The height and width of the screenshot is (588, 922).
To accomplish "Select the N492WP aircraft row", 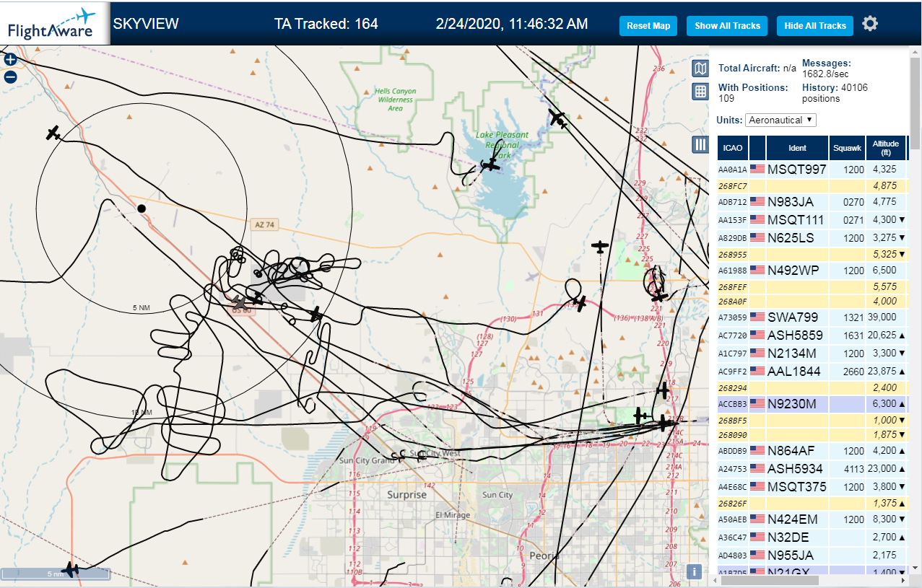I will pyautogui.click(x=812, y=270).
